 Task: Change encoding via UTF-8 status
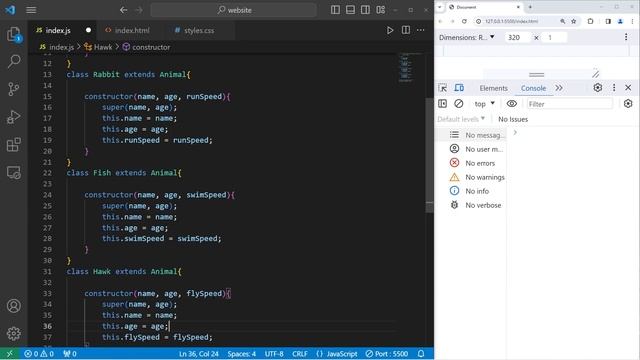pyautogui.click(x=274, y=354)
